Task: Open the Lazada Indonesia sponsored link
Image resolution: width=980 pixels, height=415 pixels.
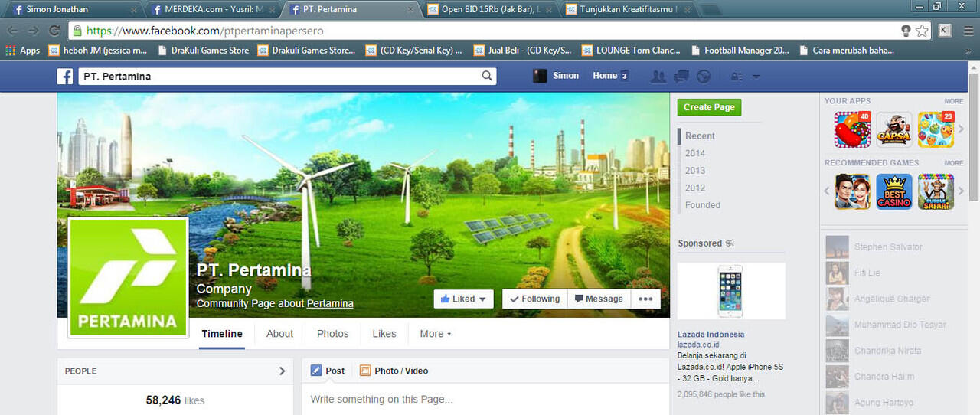Action: click(710, 334)
